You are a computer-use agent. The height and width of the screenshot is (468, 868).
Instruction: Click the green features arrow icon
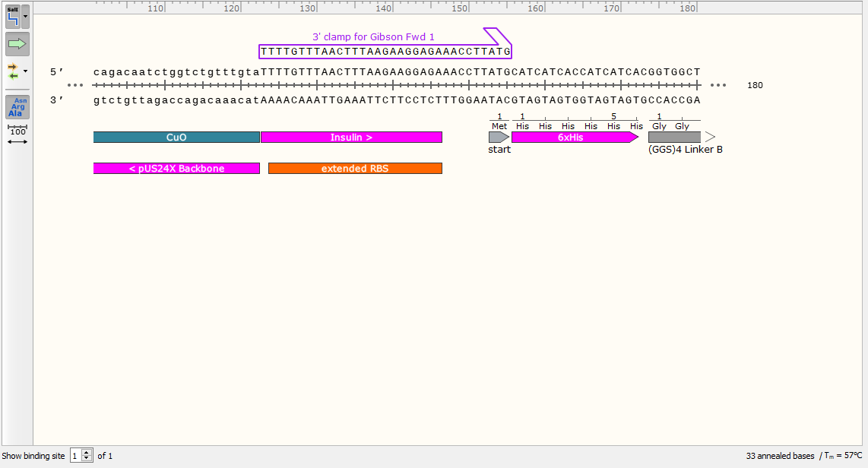click(16, 43)
